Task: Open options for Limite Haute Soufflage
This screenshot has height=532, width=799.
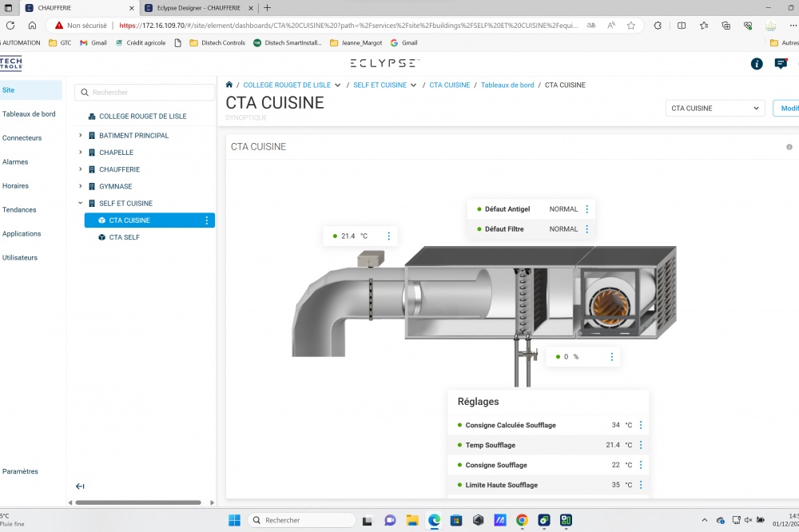Action: (x=641, y=485)
